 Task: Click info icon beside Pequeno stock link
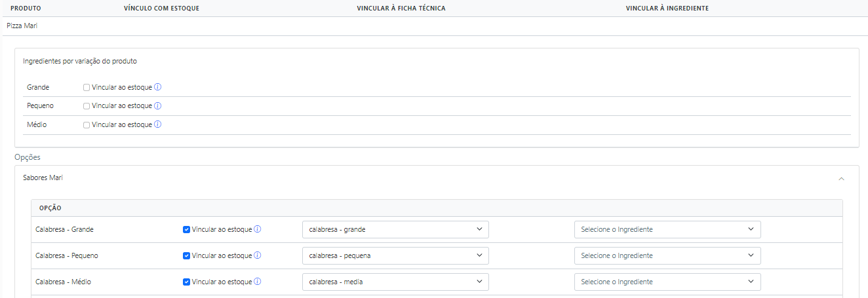point(158,105)
